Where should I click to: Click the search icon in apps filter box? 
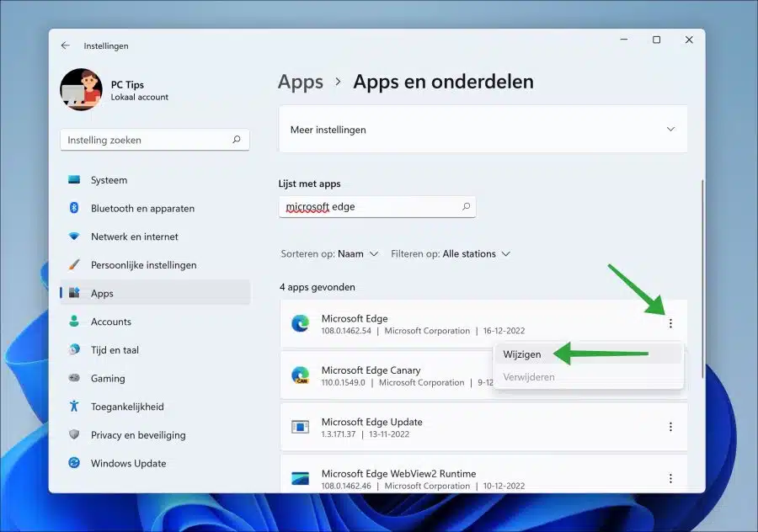coord(466,206)
